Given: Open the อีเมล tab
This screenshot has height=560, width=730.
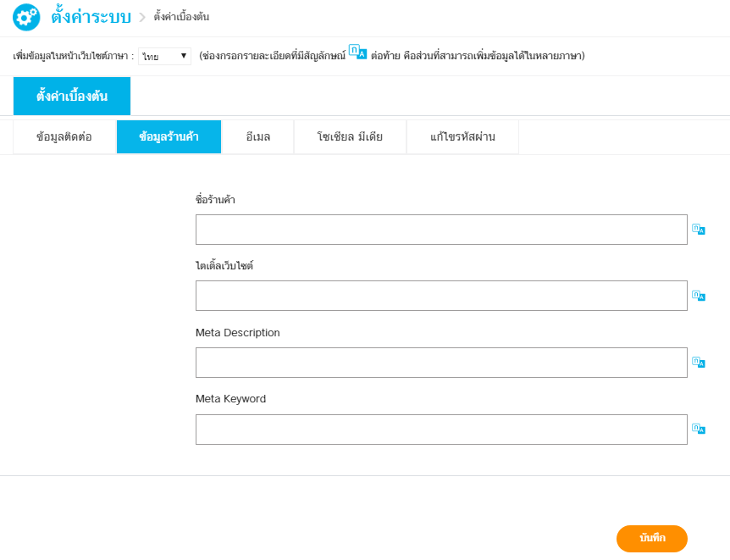Looking at the screenshot, I should 258,137.
